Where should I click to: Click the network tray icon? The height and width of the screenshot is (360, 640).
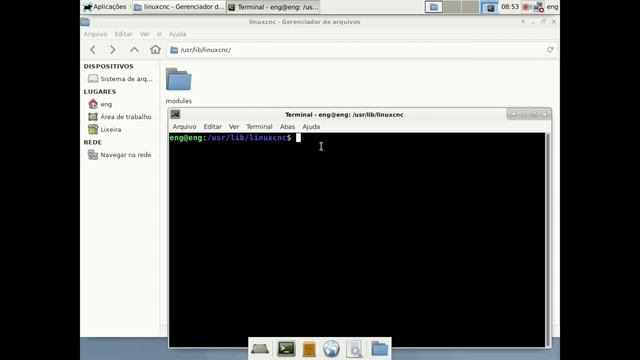539,7
